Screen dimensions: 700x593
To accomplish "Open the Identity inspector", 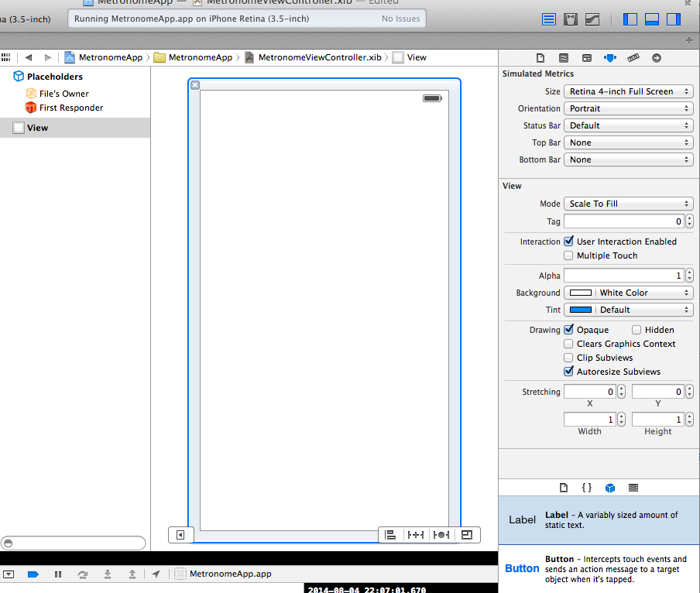I will (587, 57).
